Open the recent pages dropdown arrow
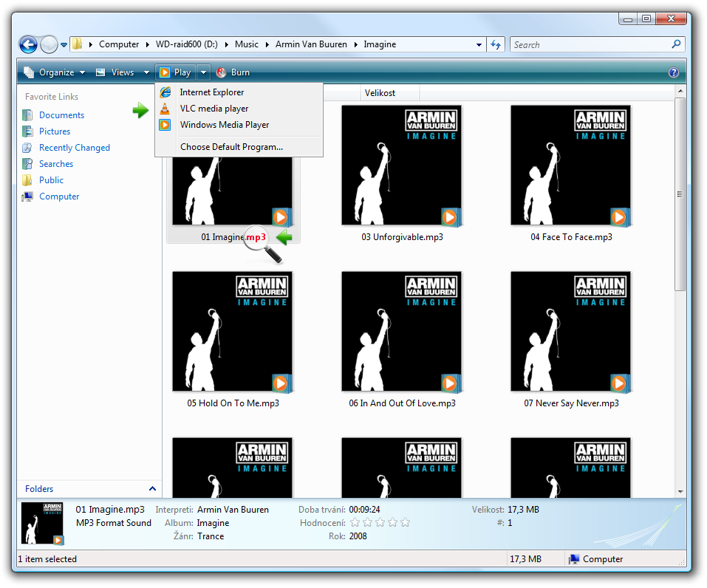Image resolution: width=707 pixels, height=588 pixels. pos(64,45)
